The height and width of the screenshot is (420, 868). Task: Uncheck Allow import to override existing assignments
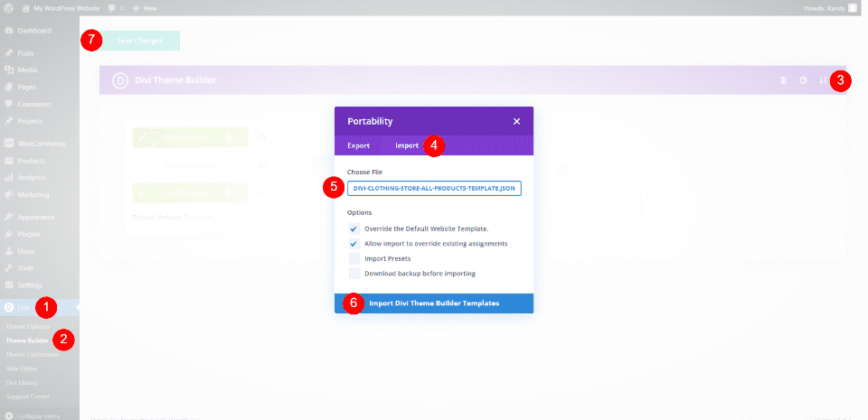[354, 244]
